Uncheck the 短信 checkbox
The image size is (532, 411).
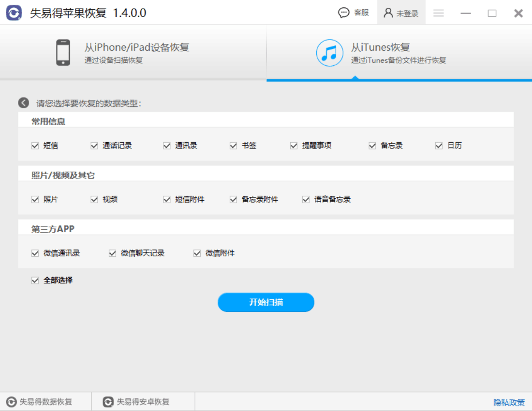(35, 145)
